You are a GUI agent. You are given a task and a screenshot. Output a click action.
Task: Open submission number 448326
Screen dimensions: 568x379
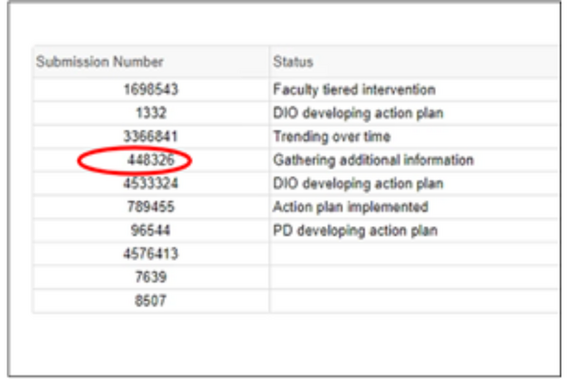(151, 160)
